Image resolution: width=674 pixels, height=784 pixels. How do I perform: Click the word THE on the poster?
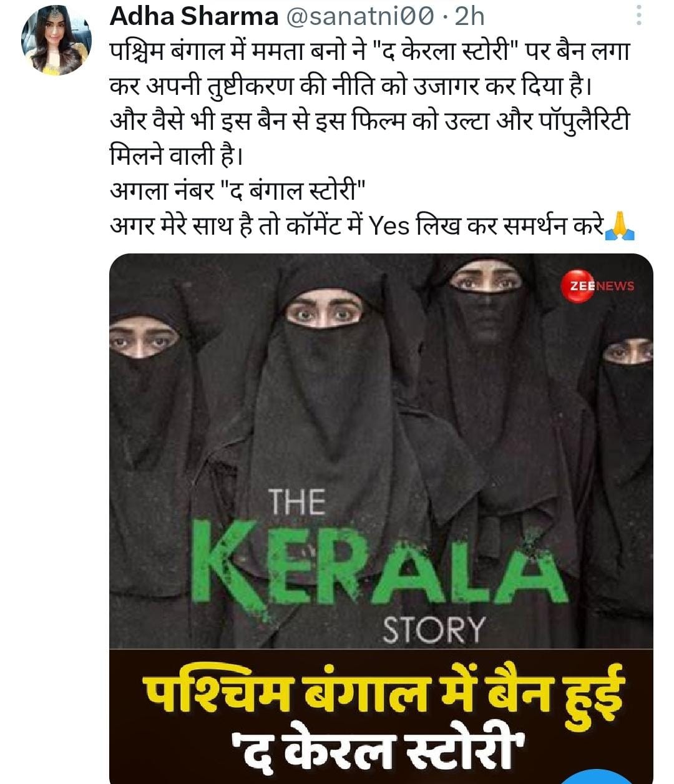(x=296, y=502)
